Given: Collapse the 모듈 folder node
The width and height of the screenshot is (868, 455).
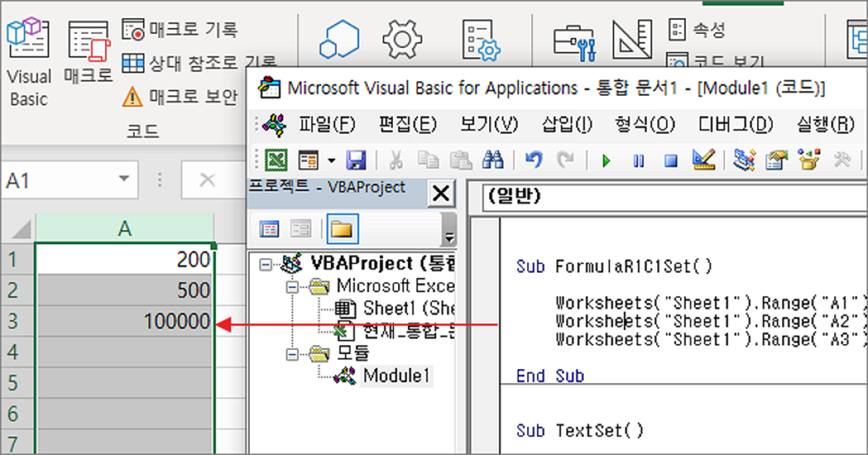Looking at the screenshot, I should pyautogui.click(x=292, y=354).
